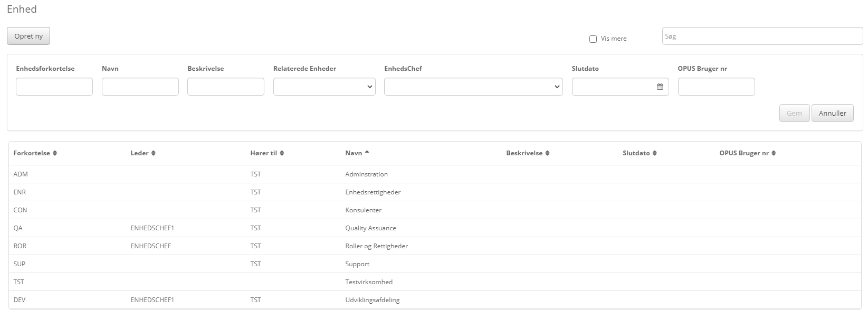This screenshot has height=318, width=868.
Task: Expand the EnhedsChef dropdown
Action: [473, 87]
